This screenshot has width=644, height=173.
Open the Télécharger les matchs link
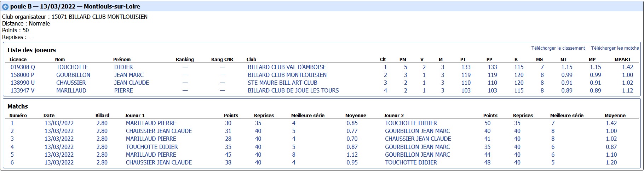615,48
